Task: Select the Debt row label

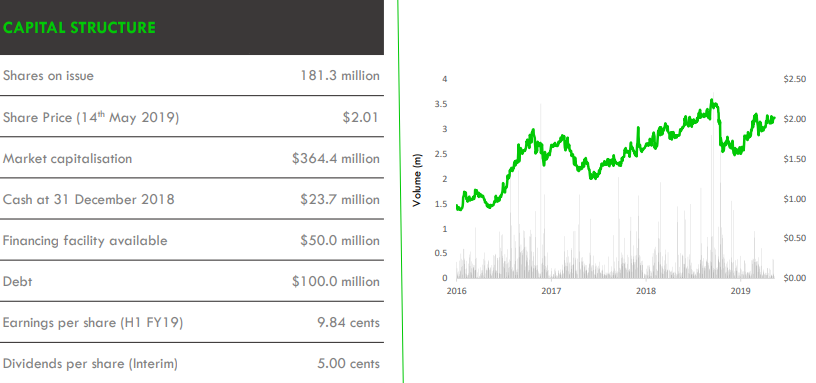Action: click(18, 282)
